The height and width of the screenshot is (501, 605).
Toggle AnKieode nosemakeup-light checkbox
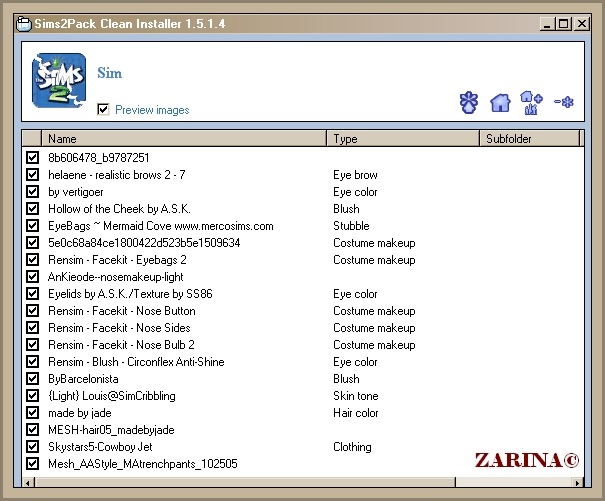point(32,276)
